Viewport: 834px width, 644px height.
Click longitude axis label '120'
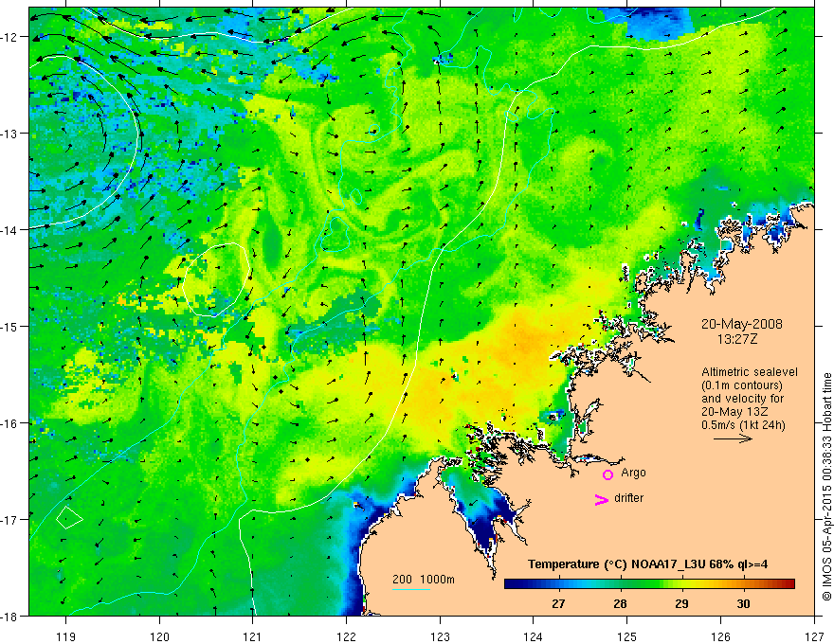159,636
